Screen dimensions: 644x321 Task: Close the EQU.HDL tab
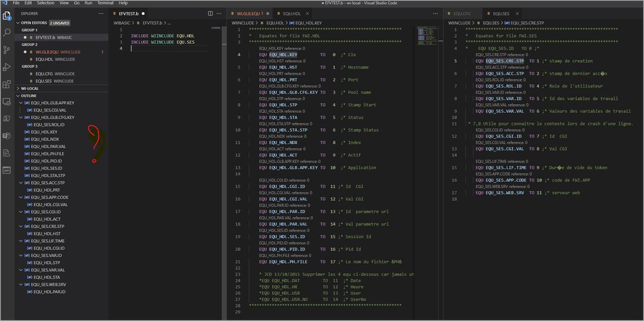click(306, 14)
